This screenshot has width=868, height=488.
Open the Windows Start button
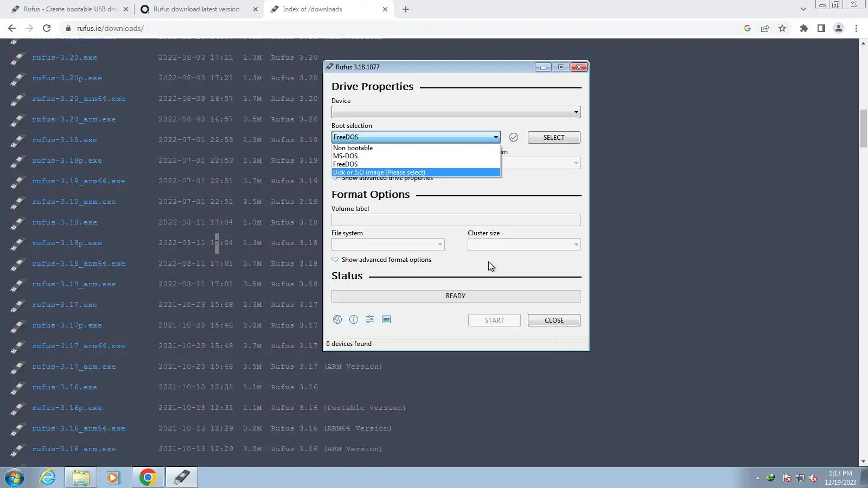[15, 477]
